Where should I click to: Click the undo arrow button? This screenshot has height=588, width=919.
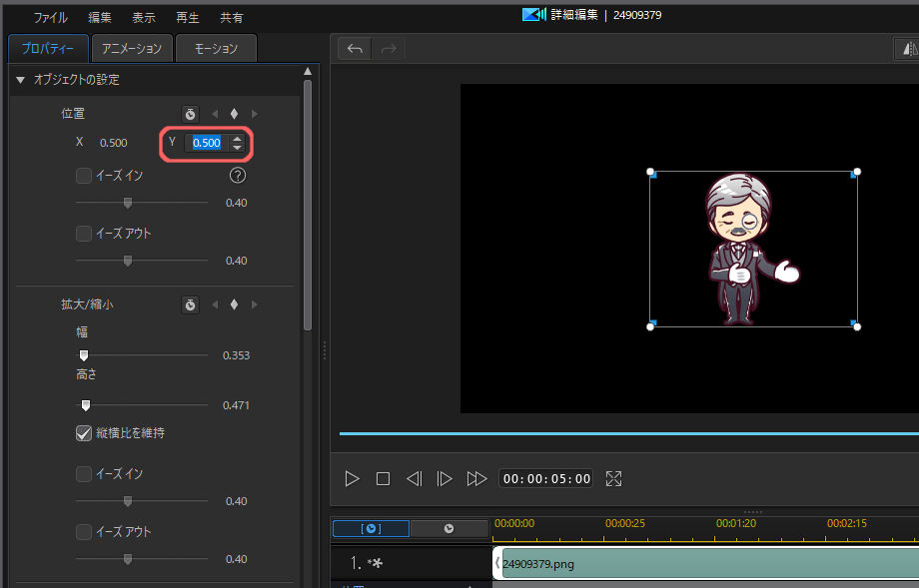click(354, 48)
